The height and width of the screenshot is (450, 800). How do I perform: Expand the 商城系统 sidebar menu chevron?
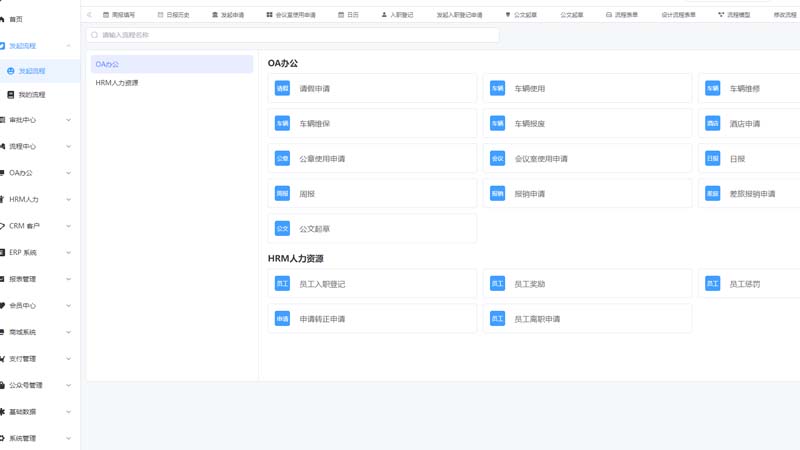click(x=68, y=332)
